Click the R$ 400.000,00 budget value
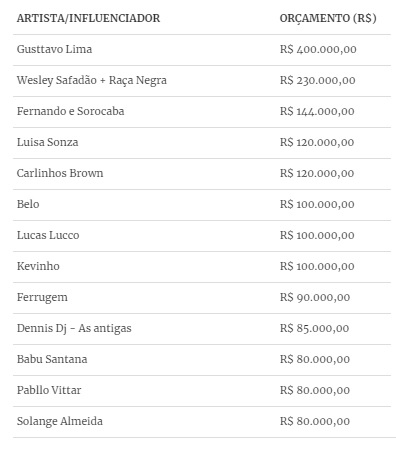This screenshot has height=450, width=396. click(x=318, y=49)
